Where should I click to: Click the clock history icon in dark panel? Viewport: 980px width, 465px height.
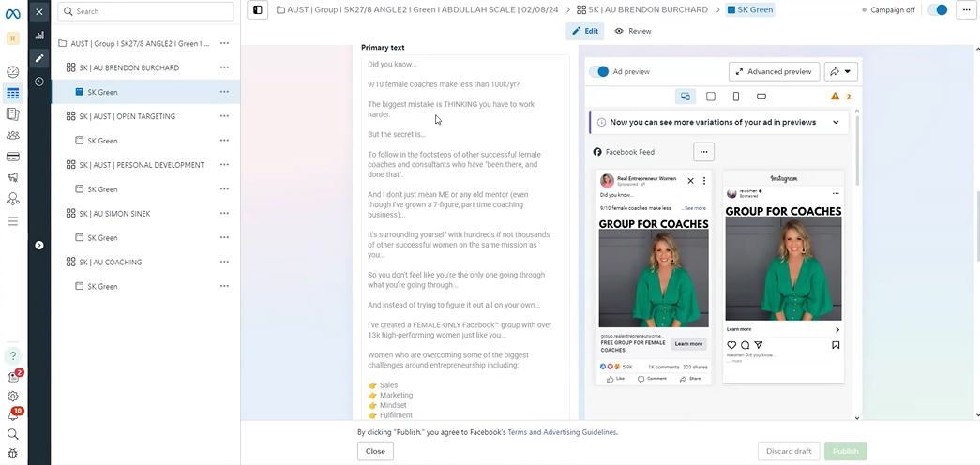click(39, 82)
